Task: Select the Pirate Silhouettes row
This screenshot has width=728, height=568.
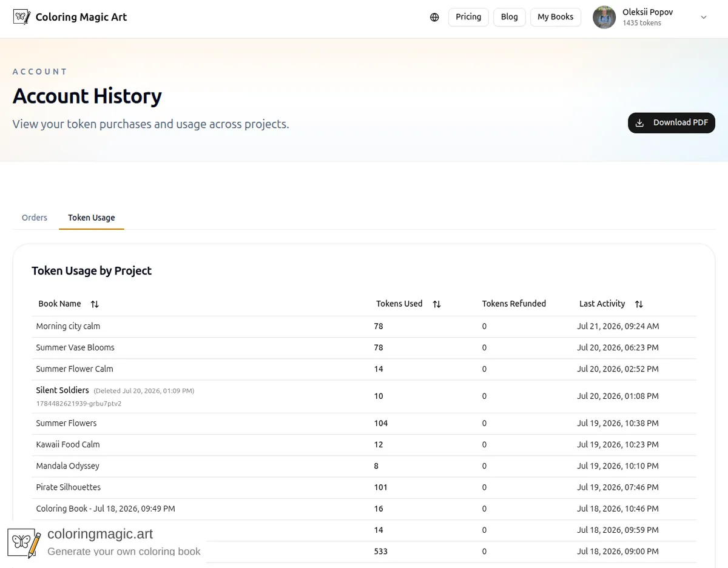Action: (364, 487)
